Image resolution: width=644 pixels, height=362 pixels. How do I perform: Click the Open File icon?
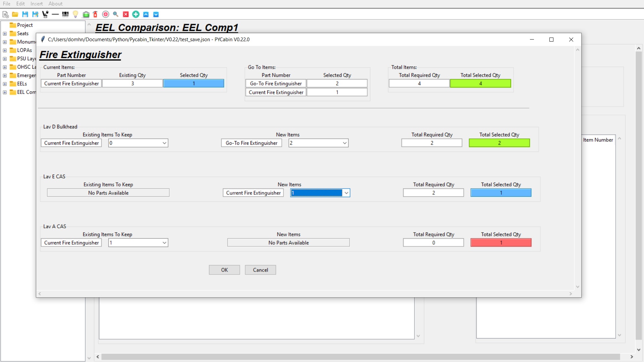click(x=15, y=14)
